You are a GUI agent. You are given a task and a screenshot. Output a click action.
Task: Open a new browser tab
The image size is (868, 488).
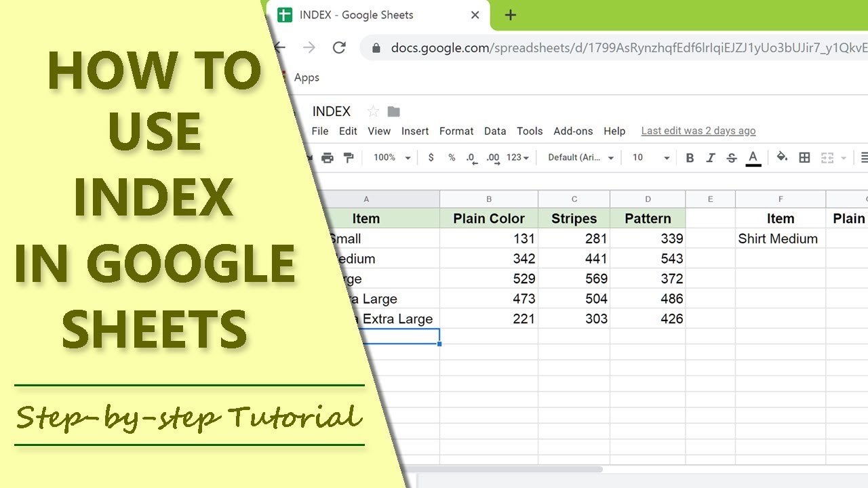coord(511,15)
